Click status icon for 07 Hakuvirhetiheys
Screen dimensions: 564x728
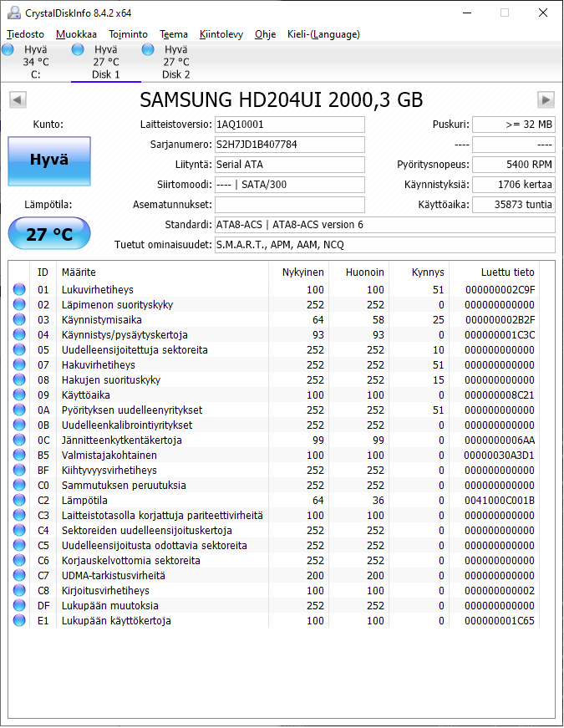click(19, 365)
